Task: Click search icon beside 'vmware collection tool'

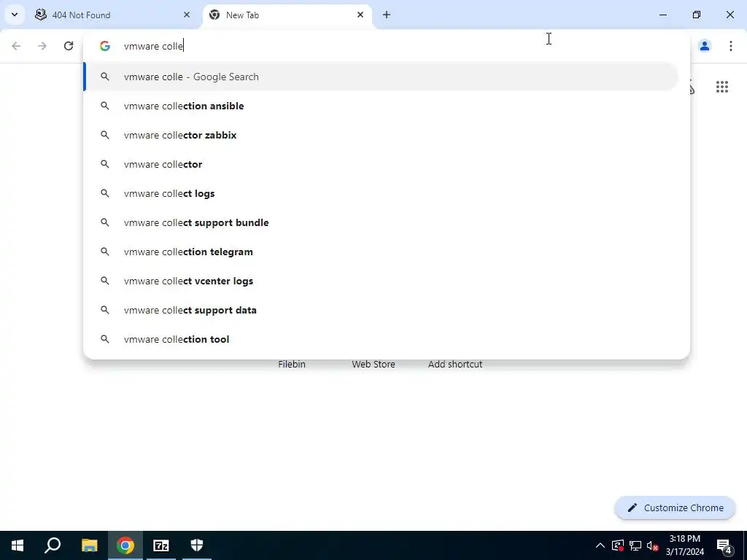Action: coord(105,339)
